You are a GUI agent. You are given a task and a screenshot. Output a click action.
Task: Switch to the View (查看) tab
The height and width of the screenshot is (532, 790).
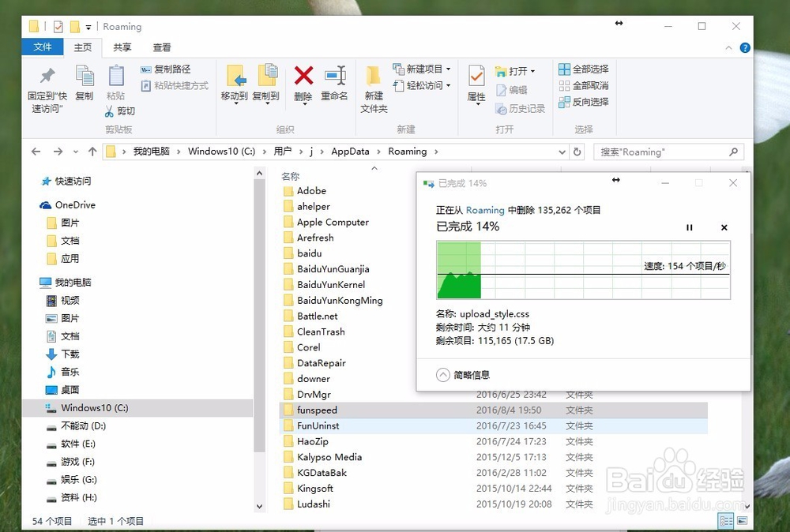pos(162,47)
